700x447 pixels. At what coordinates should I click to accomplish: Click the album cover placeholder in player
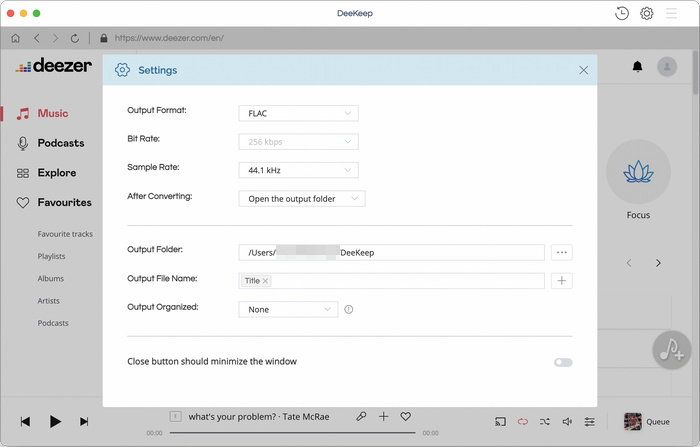[175, 417]
